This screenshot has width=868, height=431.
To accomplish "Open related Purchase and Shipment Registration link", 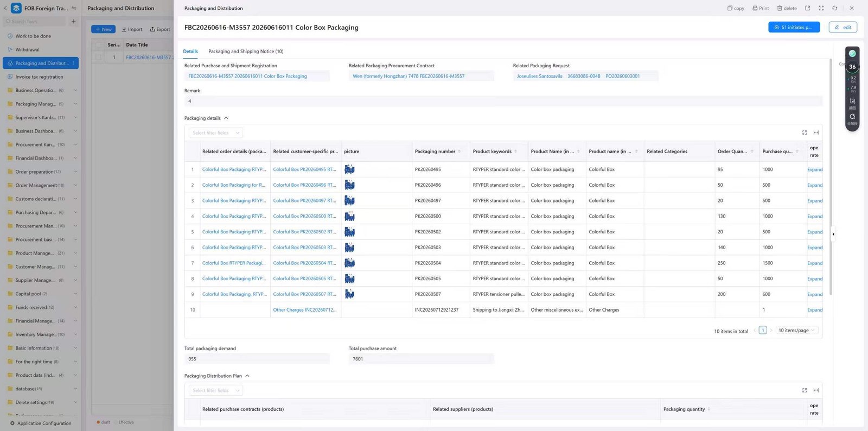I will point(247,76).
